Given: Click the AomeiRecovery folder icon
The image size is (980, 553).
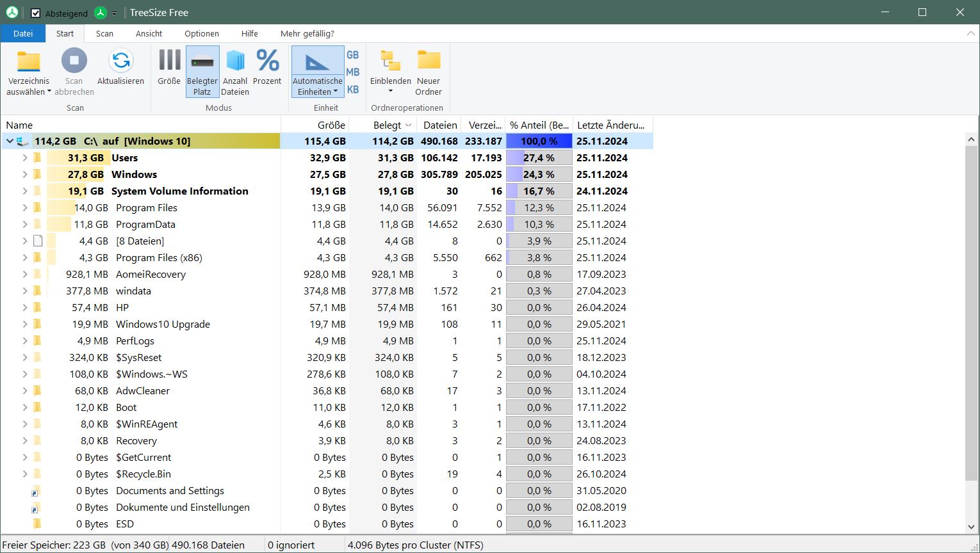Looking at the screenshot, I should [x=37, y=275].
